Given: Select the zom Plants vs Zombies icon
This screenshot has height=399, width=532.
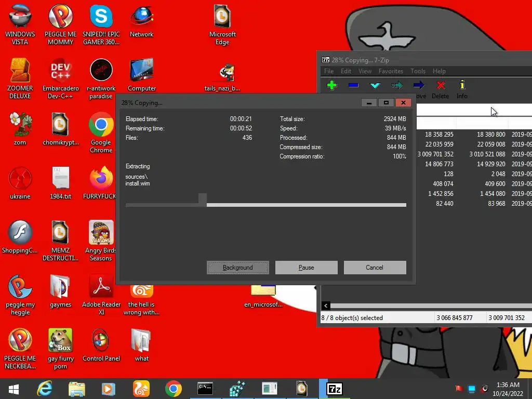Looking at the screenshot, I should (x=20, y=129).
